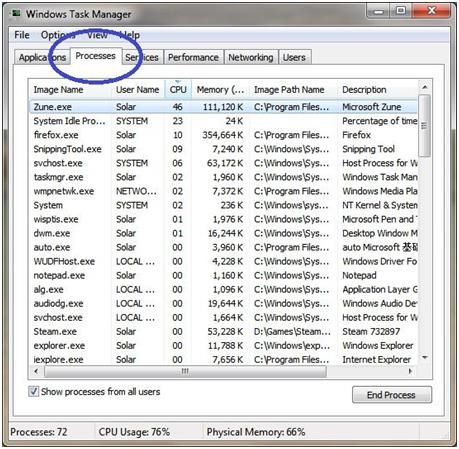Select the System Idle Process row
This screenshot has width=459, height=449.
(x=223, y=121)
